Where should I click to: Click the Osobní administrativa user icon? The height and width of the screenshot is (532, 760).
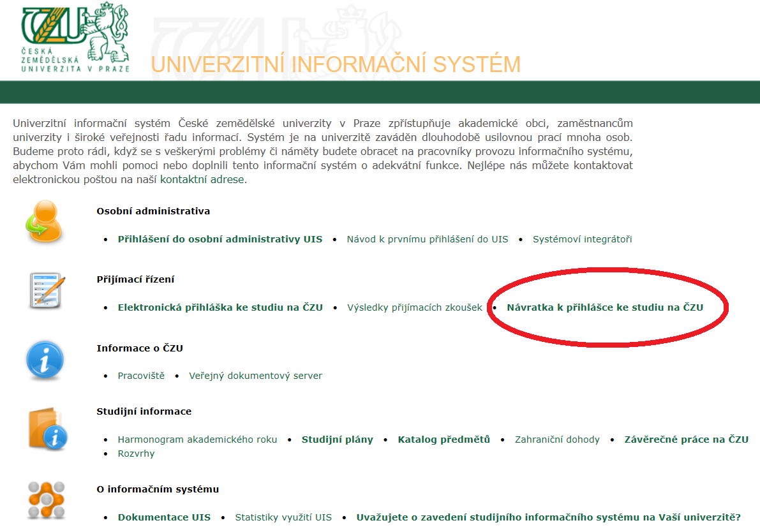(45, 221)
